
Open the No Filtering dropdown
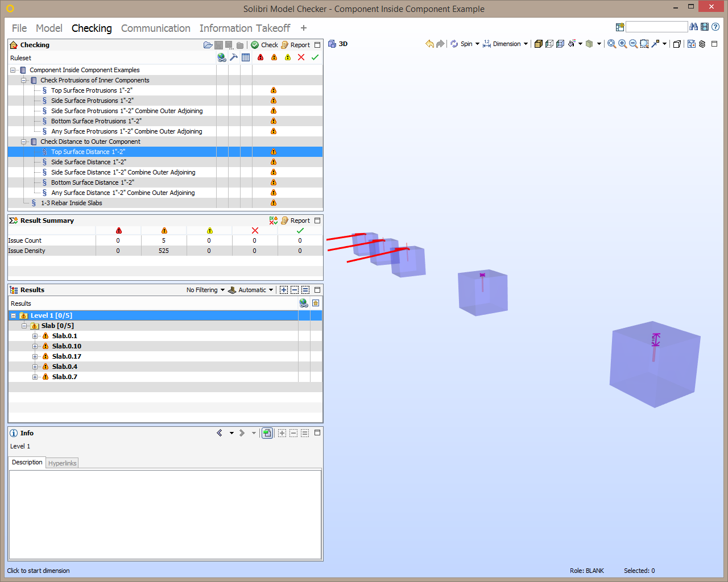pos(205,290)
